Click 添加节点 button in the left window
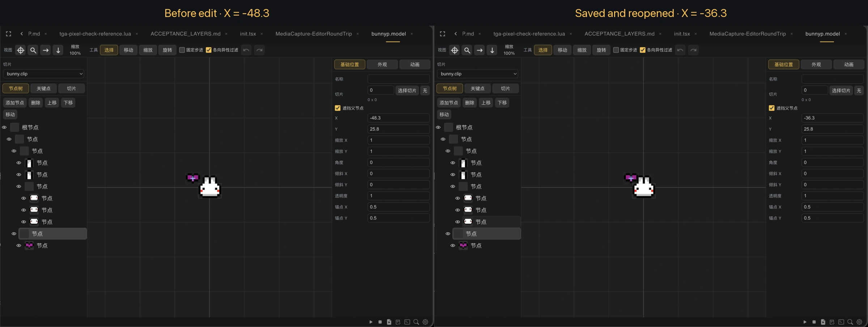Screen dimensions: 868x327 coord(15,103)
